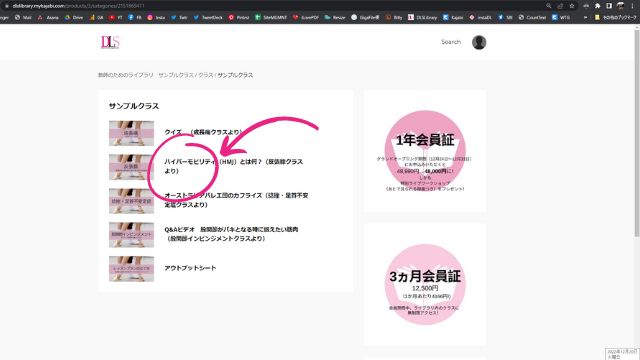Screen dimensions: 640x360
Task: Open the other bookmarks folder
Action: [x=616, y=18]
